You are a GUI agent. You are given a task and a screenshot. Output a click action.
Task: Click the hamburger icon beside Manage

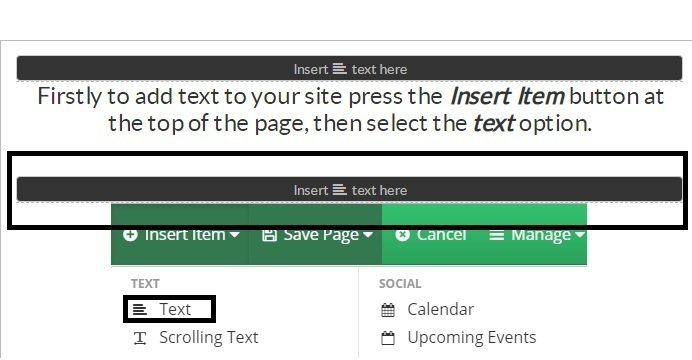[x=496, y=235]
